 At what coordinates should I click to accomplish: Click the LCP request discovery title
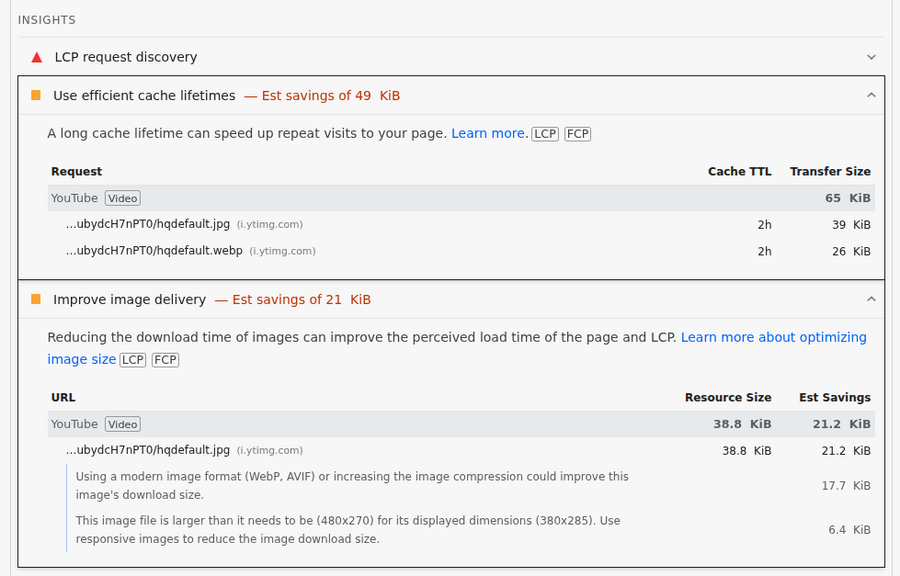pos(126,57)
